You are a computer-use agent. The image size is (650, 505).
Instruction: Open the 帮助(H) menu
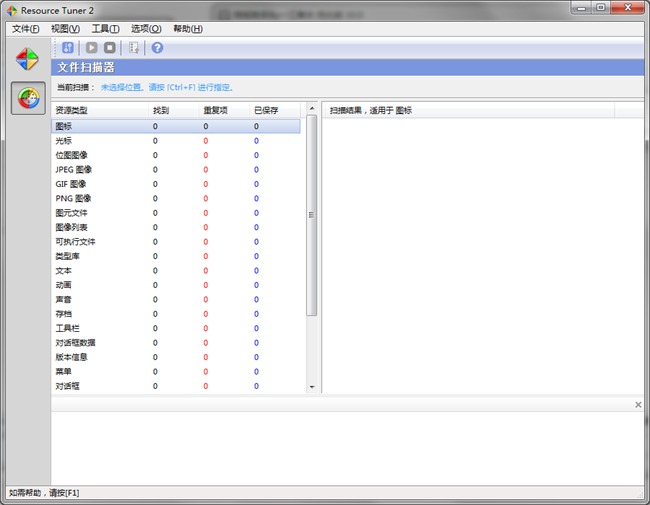pos(187,29)
